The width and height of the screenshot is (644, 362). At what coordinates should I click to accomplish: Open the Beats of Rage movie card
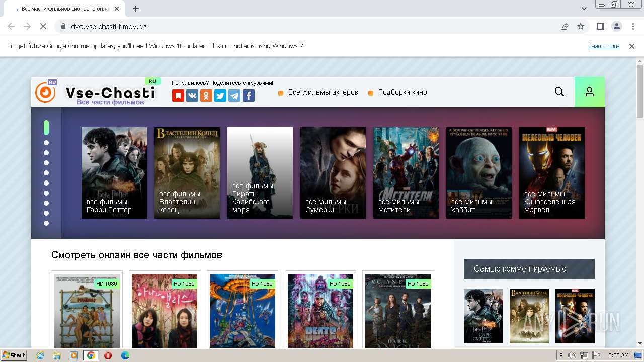pos(320,310)
